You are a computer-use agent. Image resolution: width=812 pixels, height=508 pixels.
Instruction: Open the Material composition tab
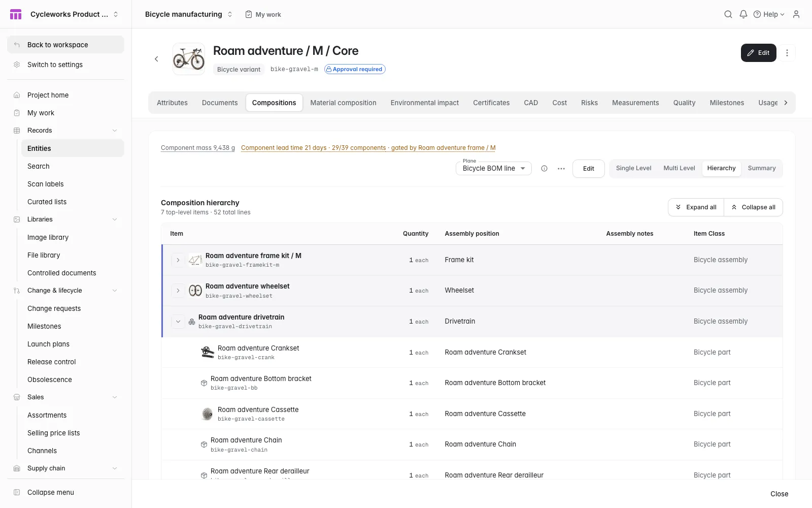tap(343, 103)
